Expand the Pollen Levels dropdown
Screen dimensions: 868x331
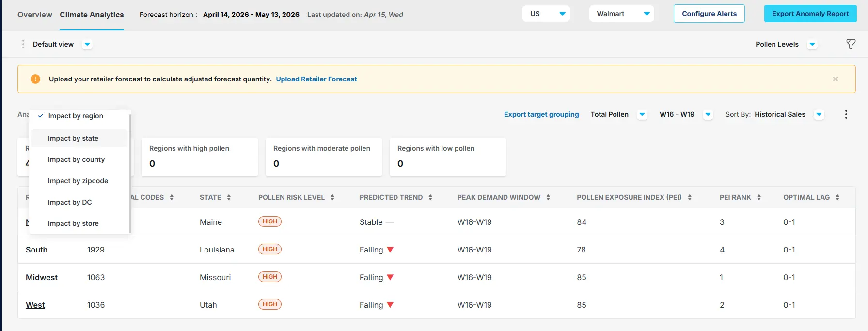coord(812,44)
